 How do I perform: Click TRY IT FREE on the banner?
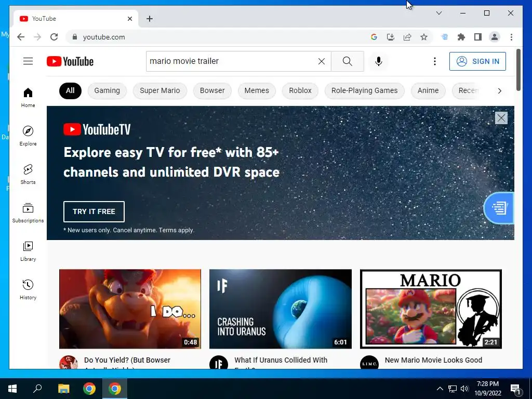[94, 211]
